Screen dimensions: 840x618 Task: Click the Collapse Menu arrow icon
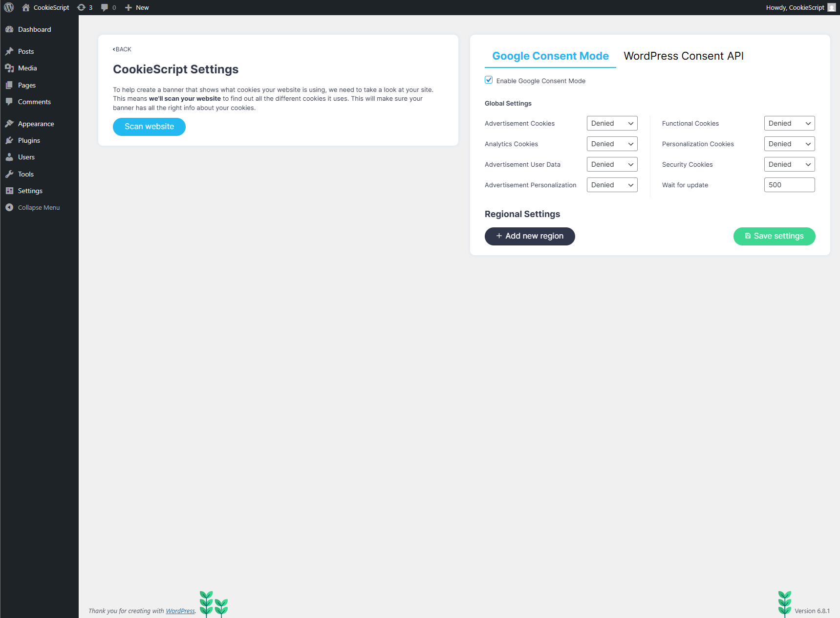pyautogui.click(x=9, y=207)
